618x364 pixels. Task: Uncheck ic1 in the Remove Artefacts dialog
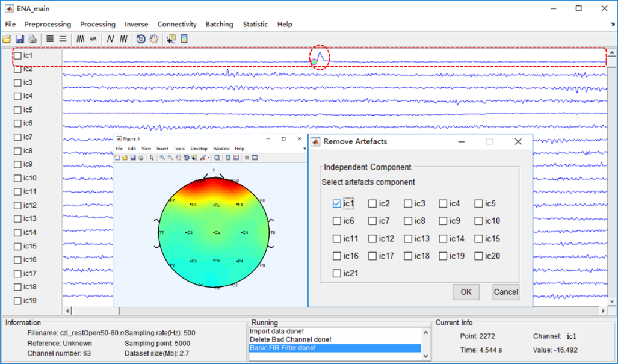[x=336, y=203]
